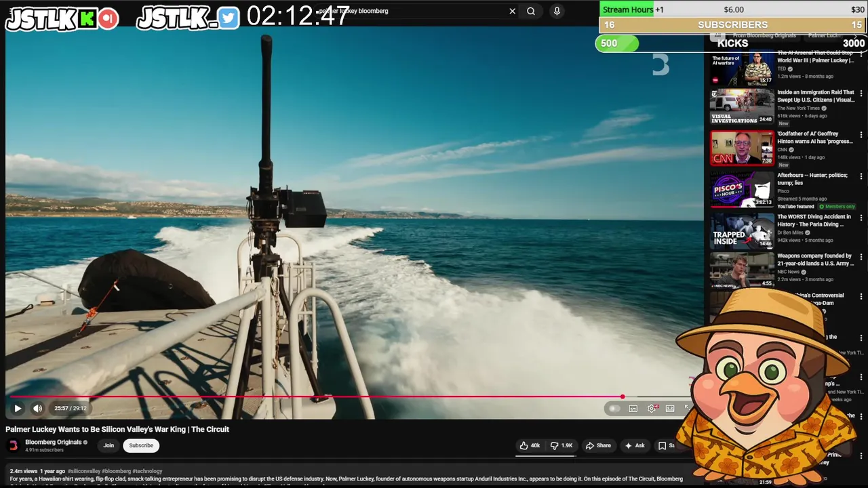Like the video with the thumbs-up 40k button
The image size is (868, 488).
click(x=530, y=445)
